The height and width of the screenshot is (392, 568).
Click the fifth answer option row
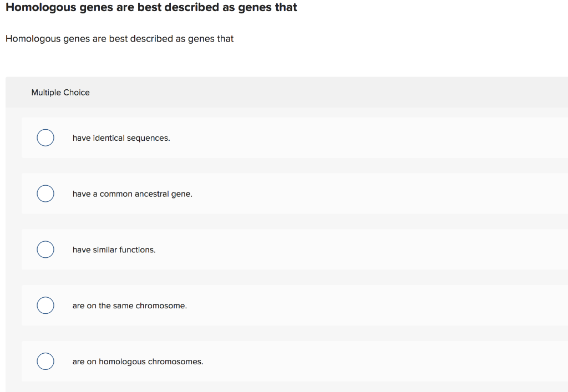[x=277, y=361]
